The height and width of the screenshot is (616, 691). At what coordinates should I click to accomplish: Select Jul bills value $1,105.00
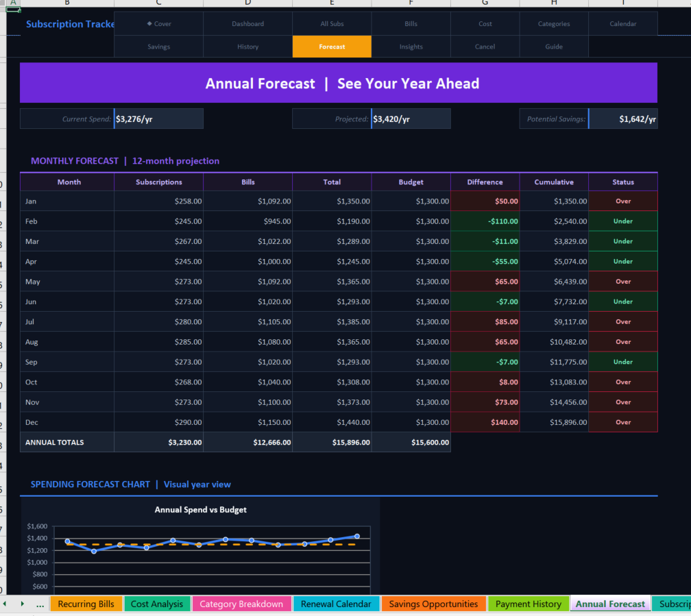click(x=247, y=321)
